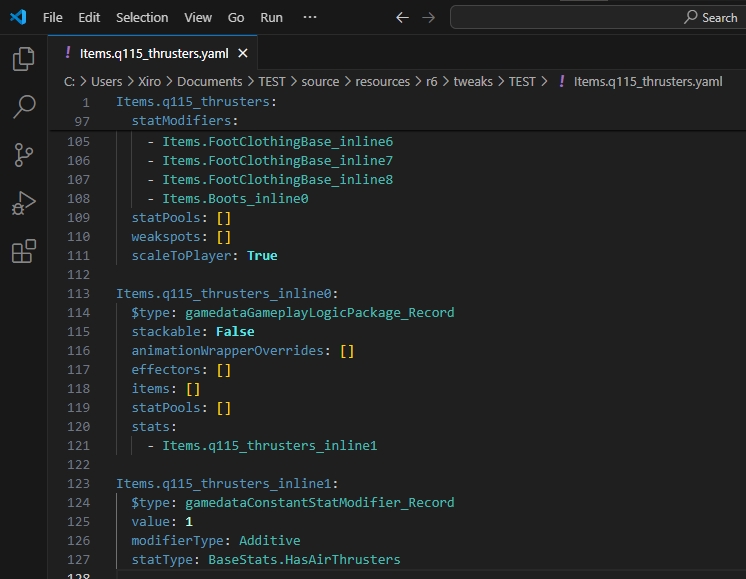Click the Search command center box

[597, 17]
